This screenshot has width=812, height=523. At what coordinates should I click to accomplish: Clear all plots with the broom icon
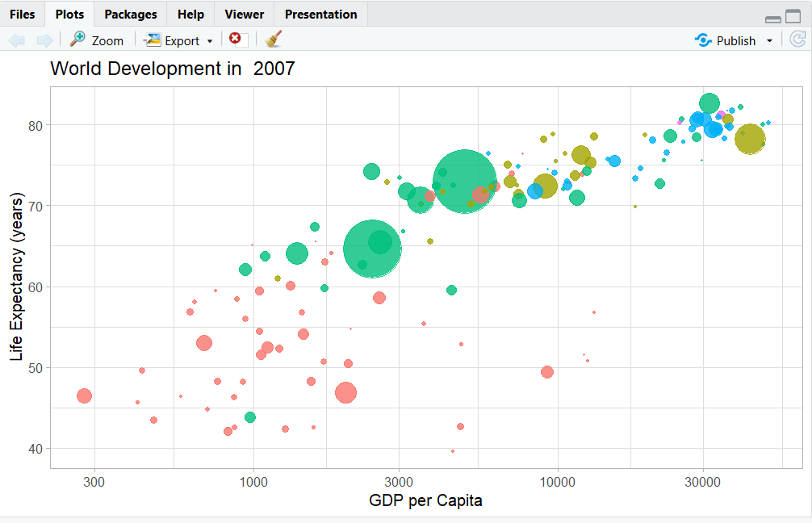274,40
